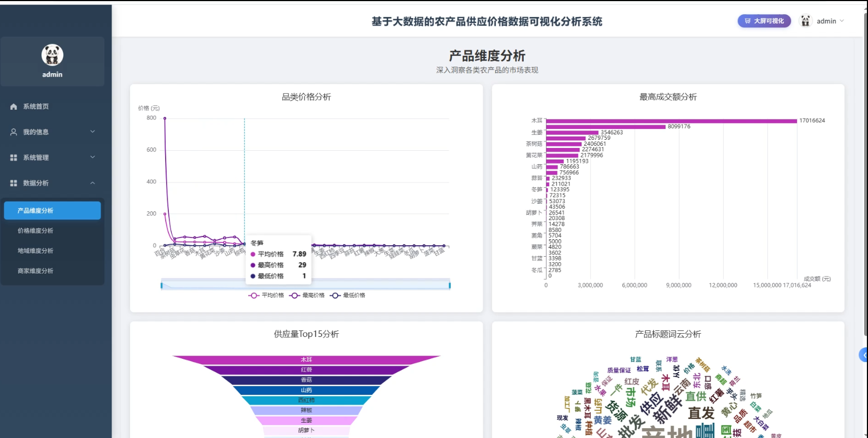
Task: Click the word 批发 in word cloud
Action: pos(630,427)
